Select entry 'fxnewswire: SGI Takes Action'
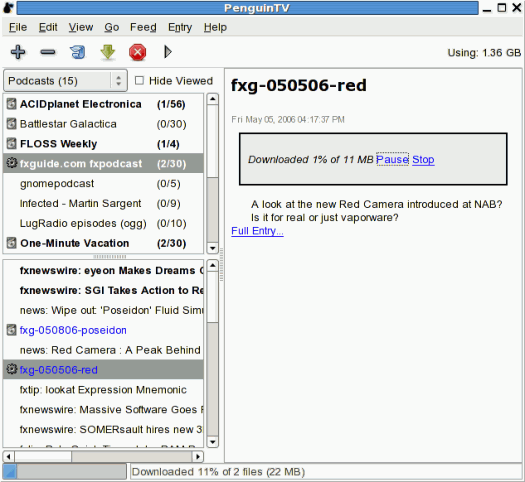This screenshot has height=482, width=525. [x=103, y=290]
